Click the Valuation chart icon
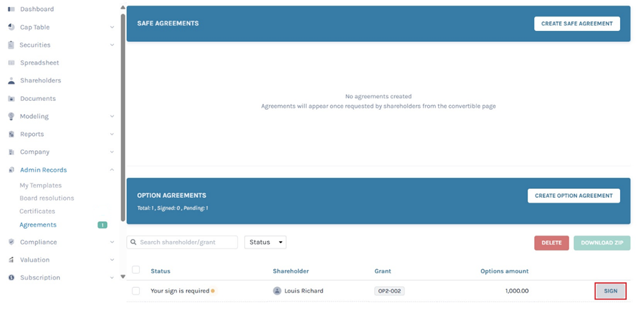Screen dimensions: 644x309 pyautogui.click(x=11, y=260)
